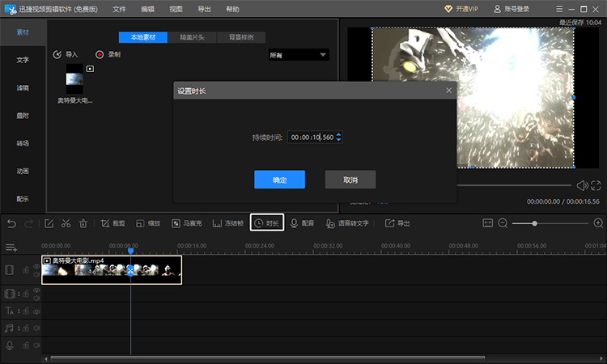Toggle eye visibility of the main video track

36,266
